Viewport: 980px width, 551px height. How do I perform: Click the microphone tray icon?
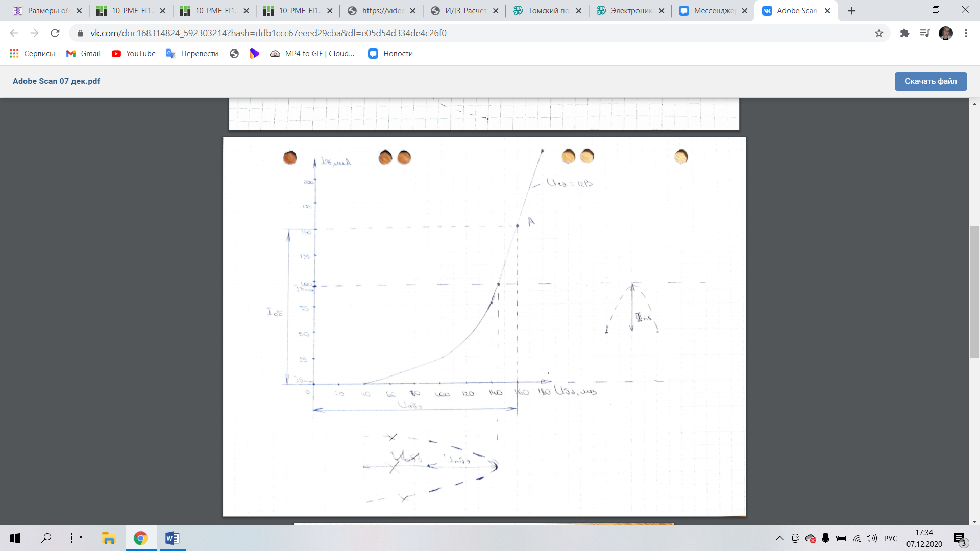(825, 538)
